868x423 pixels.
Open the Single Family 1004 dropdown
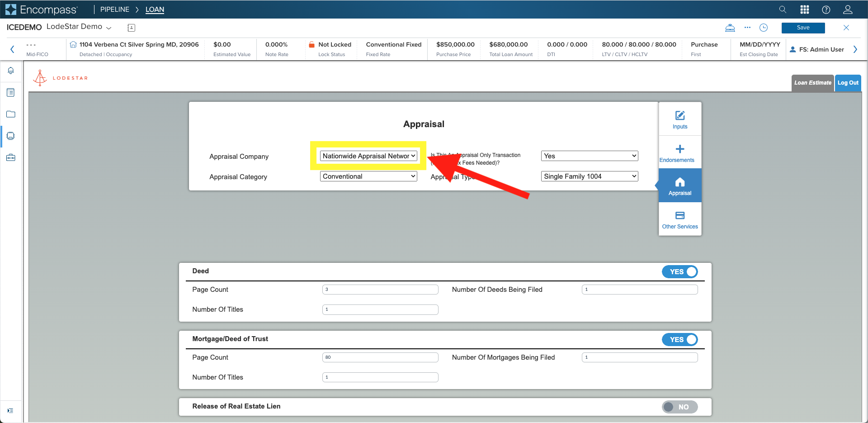pyautogui.click(x=590, y=176)
